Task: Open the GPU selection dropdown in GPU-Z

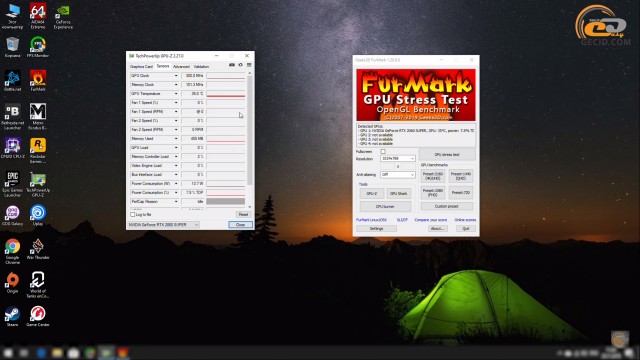Action: pyautogui.click(x=164, y=225)
